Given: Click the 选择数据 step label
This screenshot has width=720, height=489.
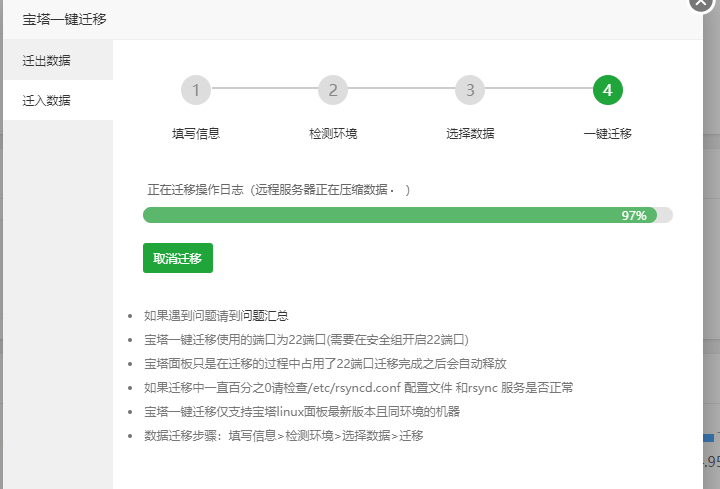Looking at the screenshot, I should (x=470, y=134).
